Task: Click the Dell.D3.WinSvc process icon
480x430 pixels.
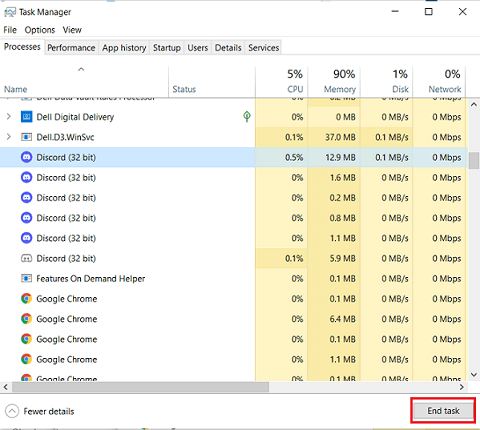Action: pyautogui.click(x=26, y=137)
